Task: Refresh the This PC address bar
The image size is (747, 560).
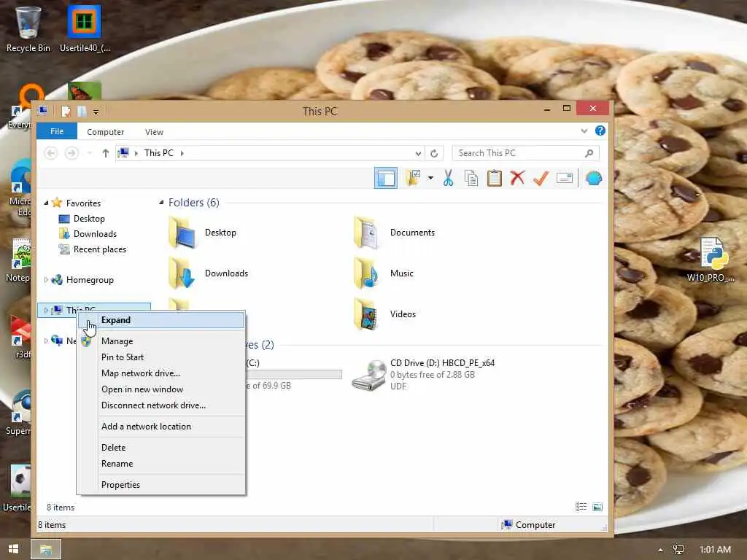Action: 434,153
